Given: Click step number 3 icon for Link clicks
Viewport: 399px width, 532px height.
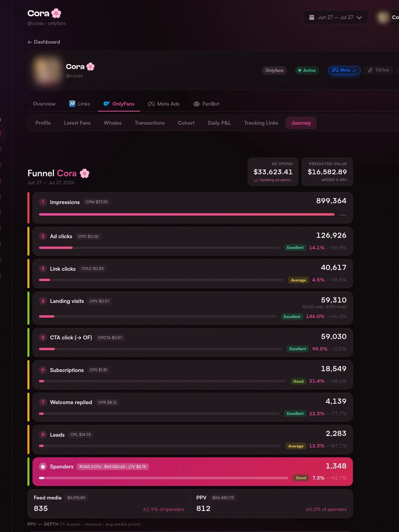Looking at the screenshot, I should tap(43, 269).
